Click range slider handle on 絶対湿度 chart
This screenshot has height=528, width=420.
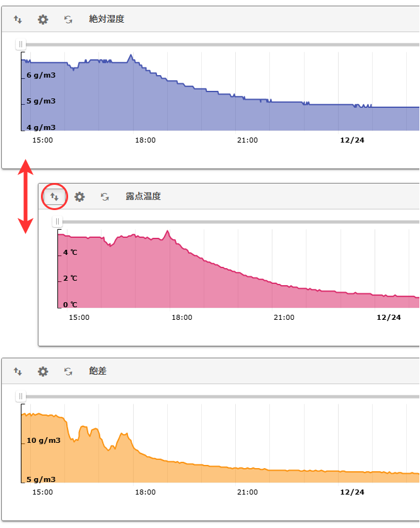click(x=21, y=44)
